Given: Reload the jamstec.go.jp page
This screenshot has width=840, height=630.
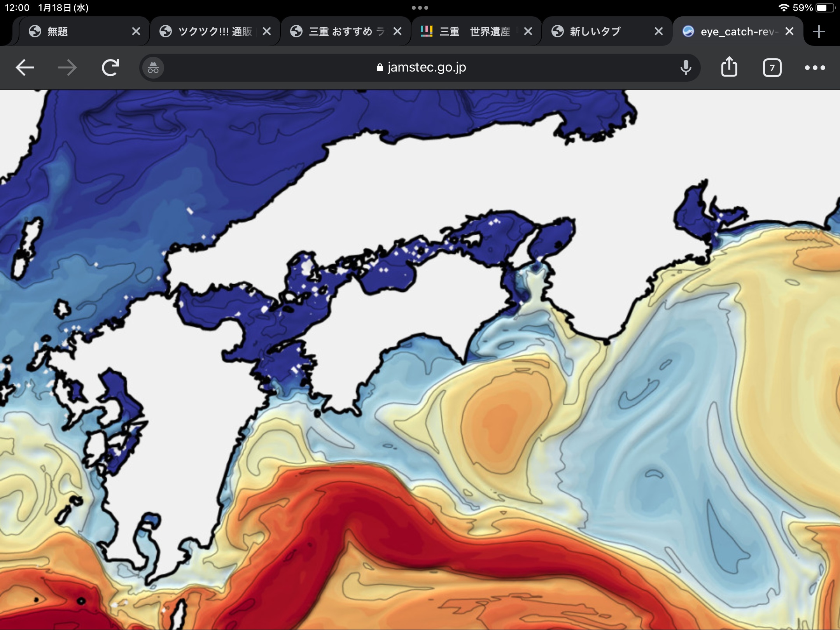Looking at the screenshot, I should [110, 68].
